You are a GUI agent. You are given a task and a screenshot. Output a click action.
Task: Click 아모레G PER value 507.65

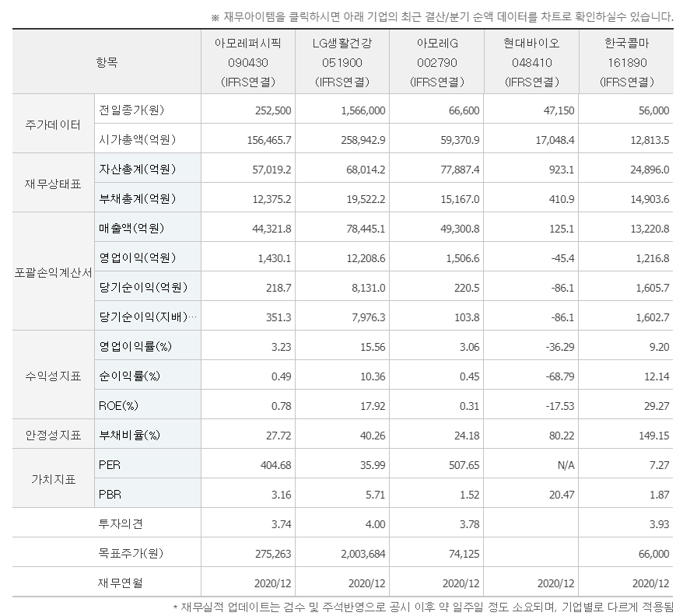(x=464, y=465)
